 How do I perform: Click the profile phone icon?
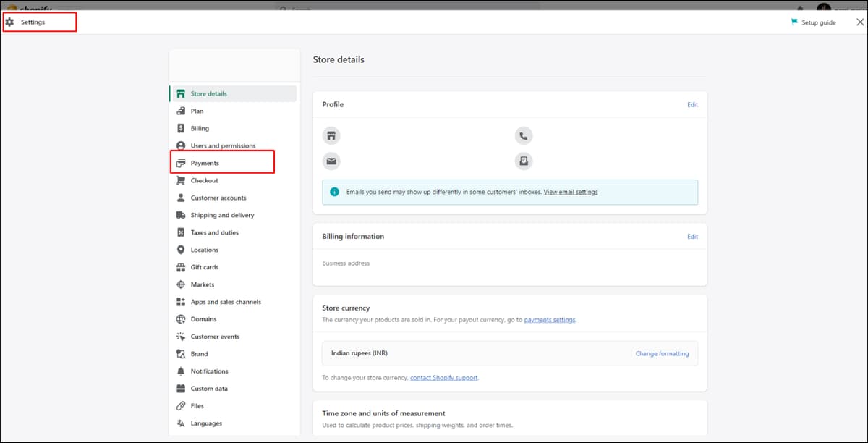[x=524, y=135]
